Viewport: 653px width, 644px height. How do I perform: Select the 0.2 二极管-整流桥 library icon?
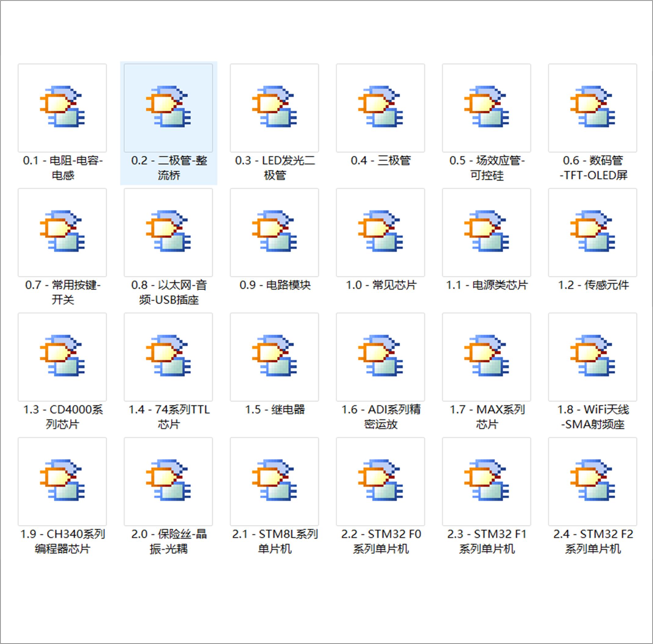click(x=168, y=108)
